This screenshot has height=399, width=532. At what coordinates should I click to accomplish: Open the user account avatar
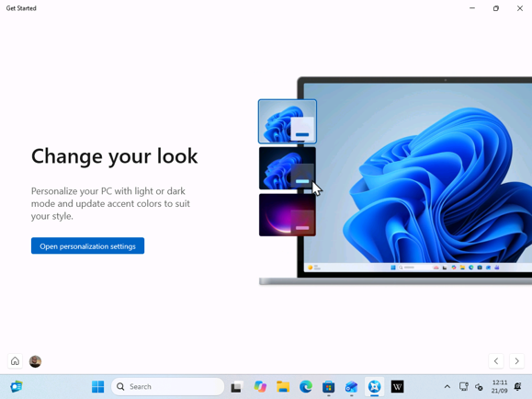(x=35, y=361)
